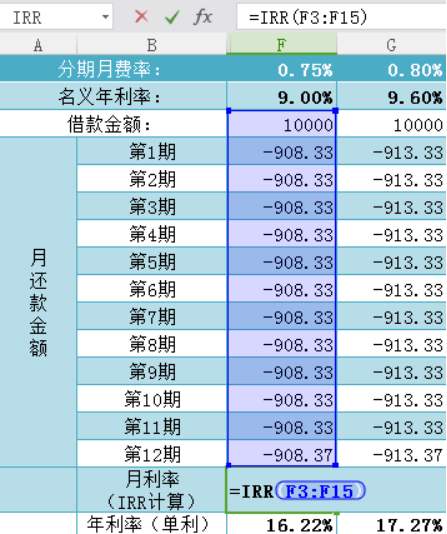
Task: Select column A header
Action: pos(38,44)
